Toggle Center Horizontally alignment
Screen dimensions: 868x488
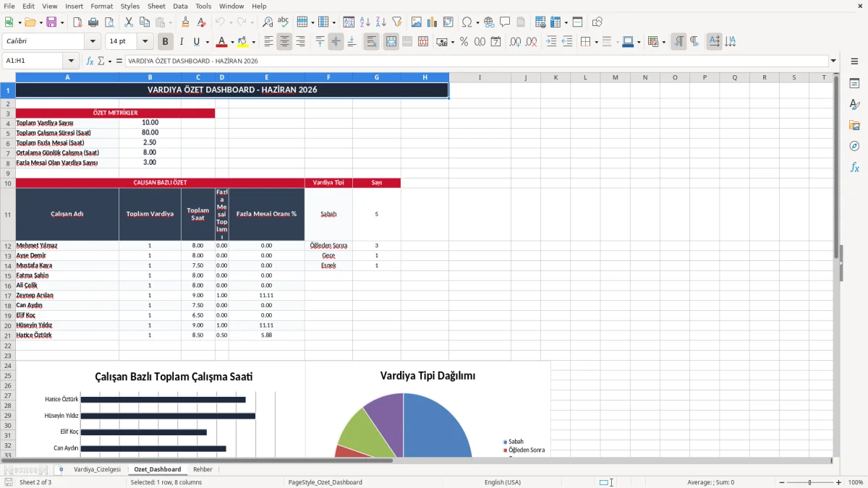click(284, 42)
